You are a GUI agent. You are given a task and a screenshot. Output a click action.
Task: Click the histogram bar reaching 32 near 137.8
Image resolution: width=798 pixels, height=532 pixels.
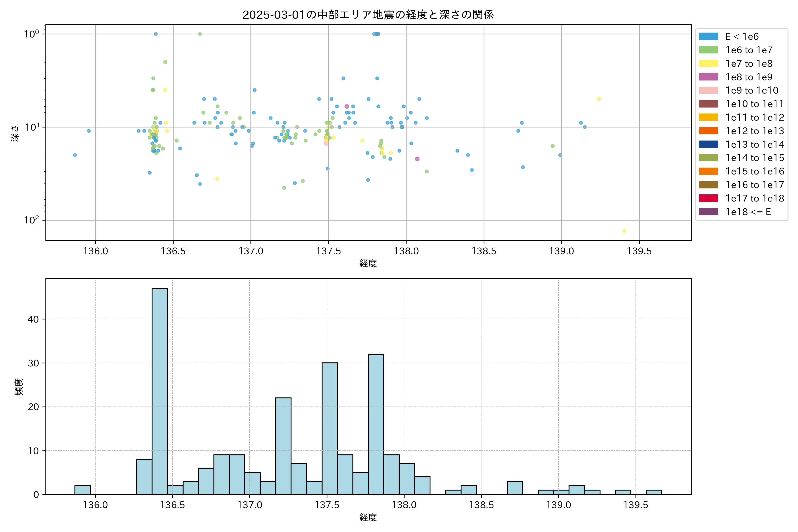coord(376,424)
